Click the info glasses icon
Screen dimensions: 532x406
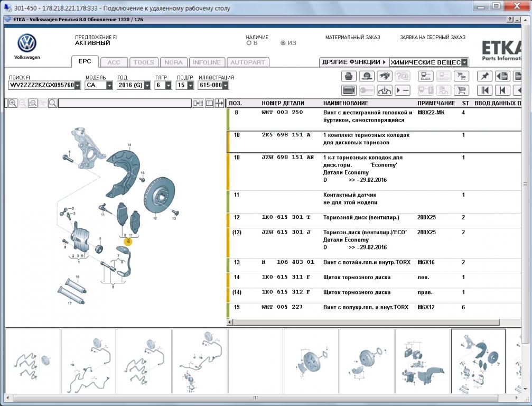[385, 90]
